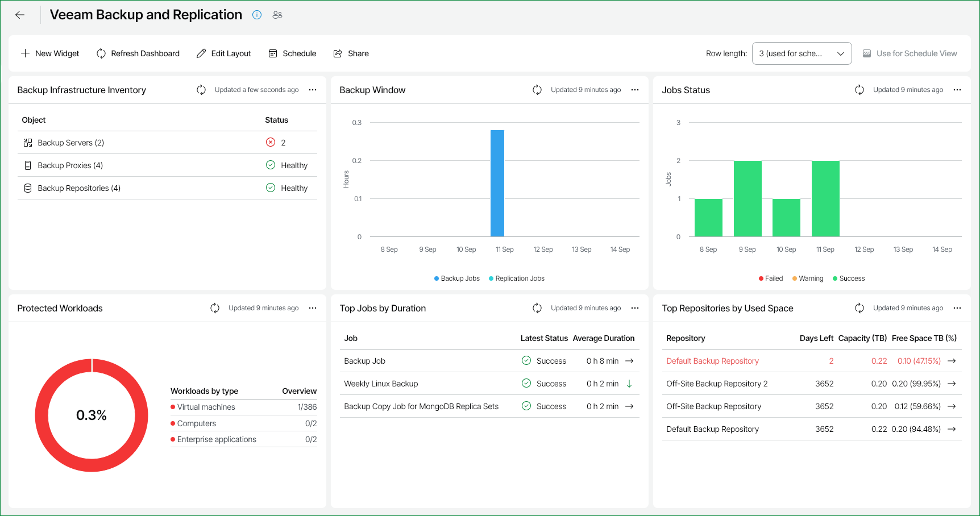Click the users icon beside title

(x=277, y=15)
